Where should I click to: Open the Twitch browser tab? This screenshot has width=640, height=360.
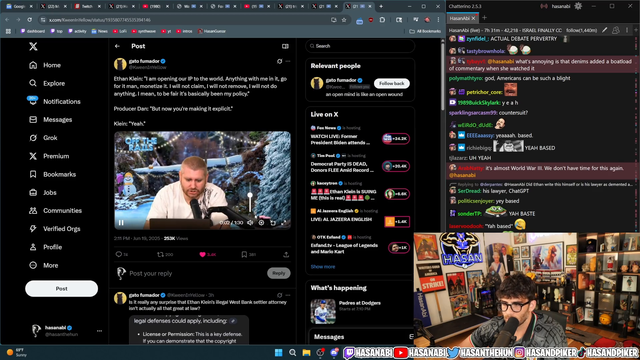pyautogui.click(x=87, y=6)
